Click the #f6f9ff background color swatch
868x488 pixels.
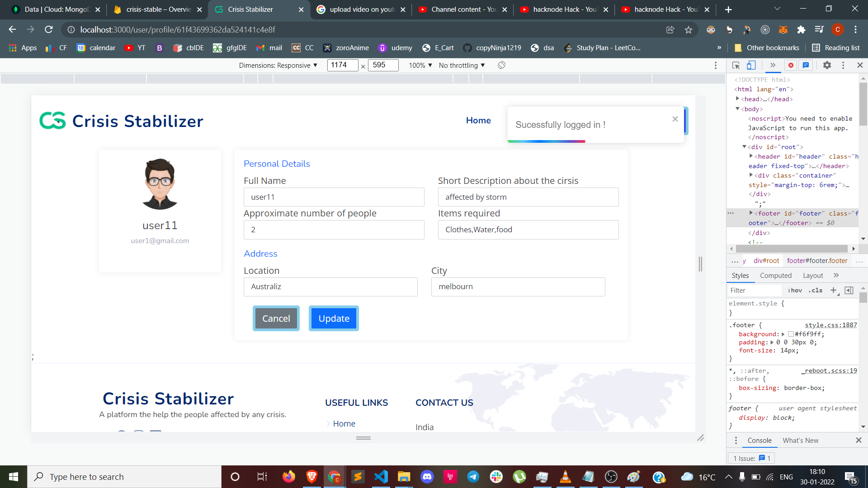(791, 334)
